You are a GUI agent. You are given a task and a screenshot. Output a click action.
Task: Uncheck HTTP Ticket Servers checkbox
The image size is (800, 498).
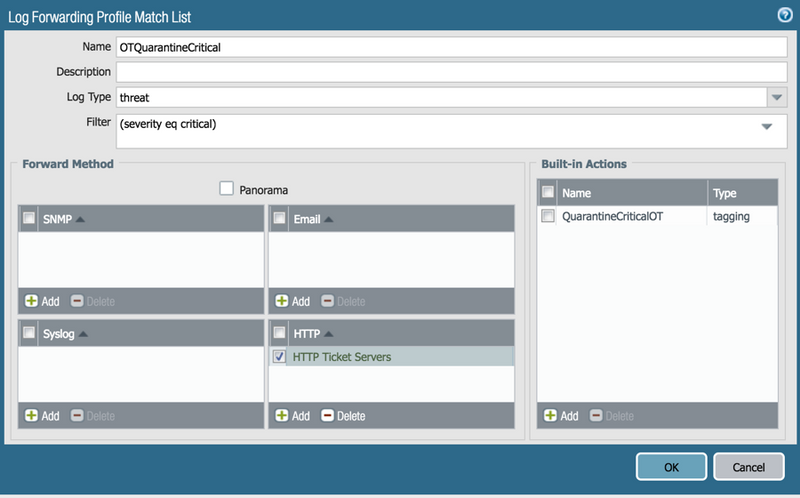coord(279,357)
